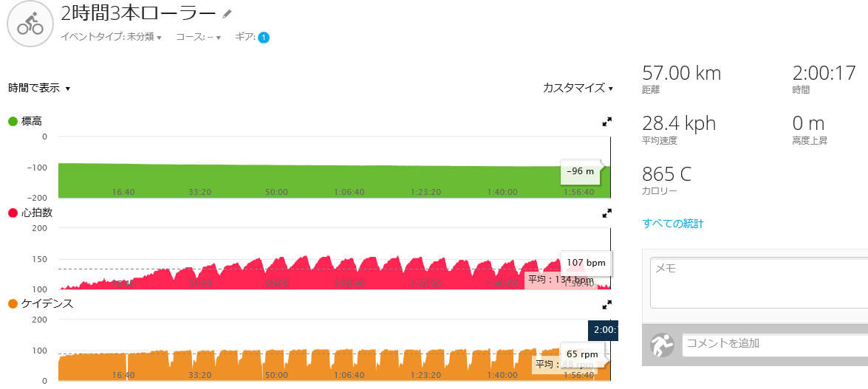Screen dimensions: 868x389
Task: Expand the elevation (標高) chart fullscreen
Action: click(x=606, y=122)
